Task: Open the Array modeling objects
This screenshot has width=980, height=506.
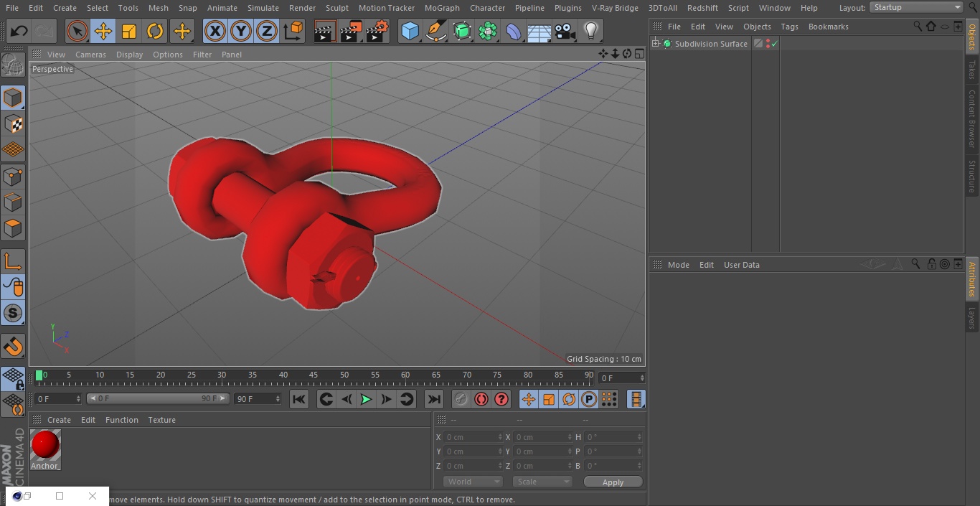Action: click(x=488, y=31)
